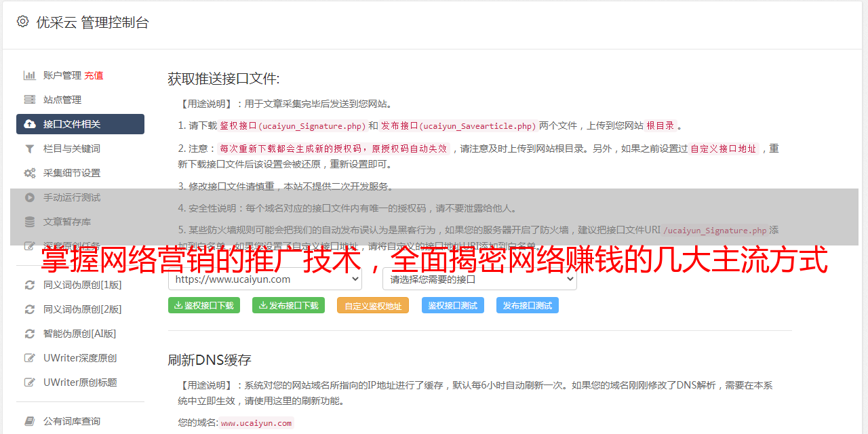The image size is (868, 434).
Task: Click the edit icon for UWriter深度原创
Action: pyautogui.click(x=30, y=358)
